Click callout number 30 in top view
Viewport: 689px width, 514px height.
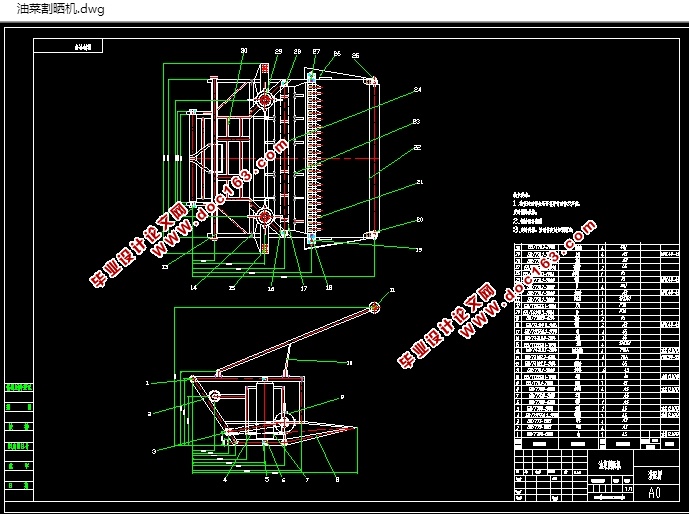coord(243,51)
